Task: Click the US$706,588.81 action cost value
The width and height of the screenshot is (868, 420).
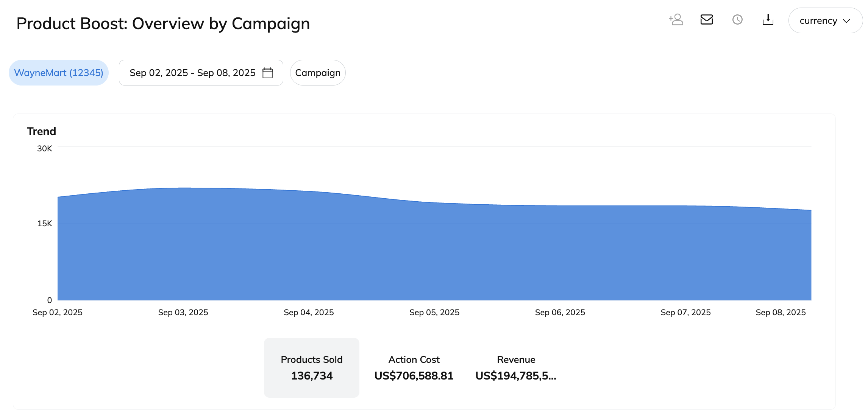Action: pos(414,376)
